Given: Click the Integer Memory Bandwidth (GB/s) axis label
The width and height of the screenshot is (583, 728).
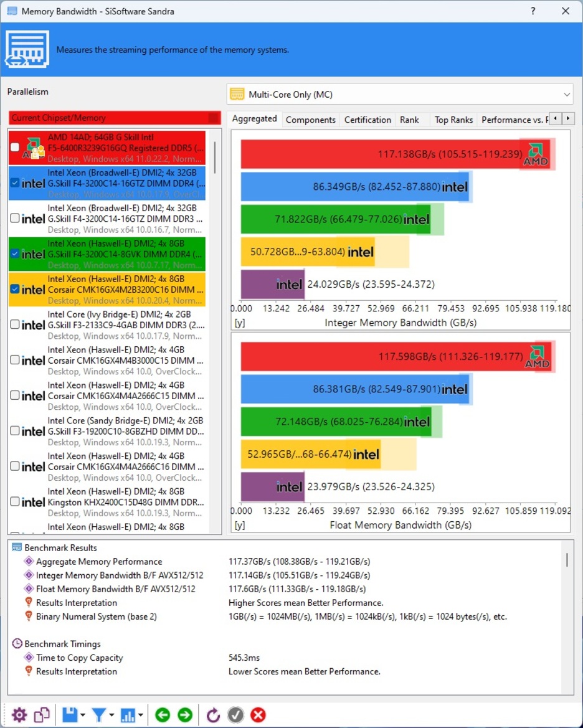Looking at the screenshot, I should click(401, 323).
